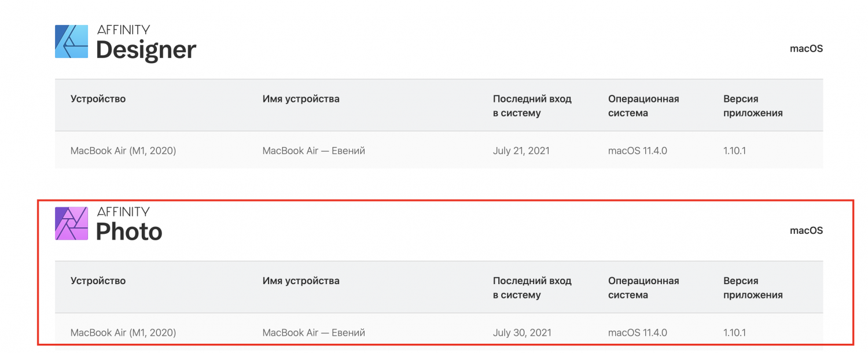Click the July 30, 2021 login date
The image size is (868, 353).
pos(522,333)
